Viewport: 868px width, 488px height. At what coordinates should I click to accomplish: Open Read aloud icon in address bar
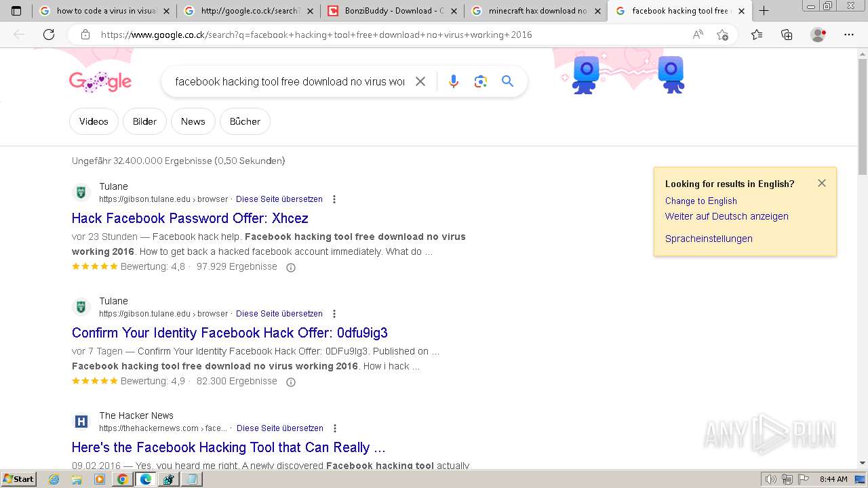pos(698,35)
